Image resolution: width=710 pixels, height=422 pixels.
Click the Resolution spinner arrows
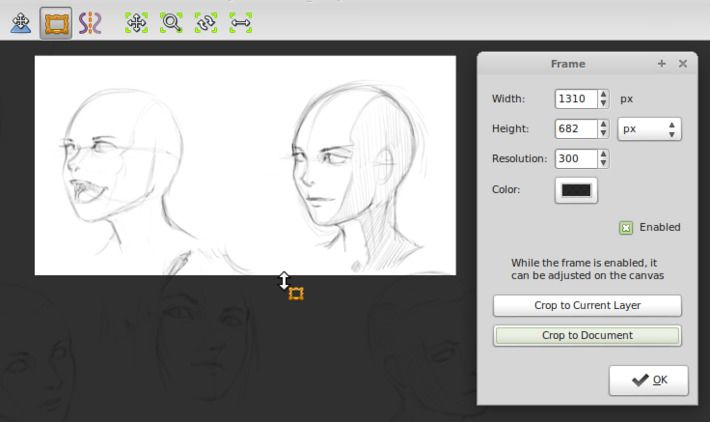pyautogui.click(x=603, y=159)
